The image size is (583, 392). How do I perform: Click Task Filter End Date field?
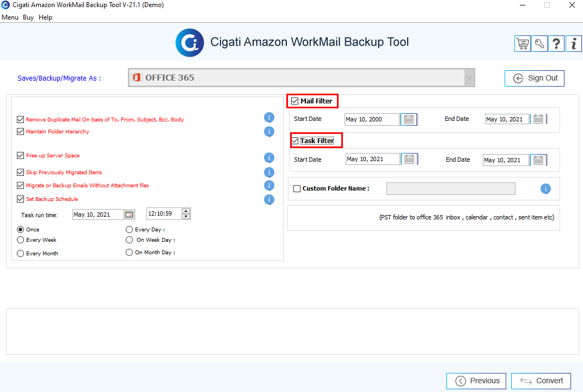point(506,160)
